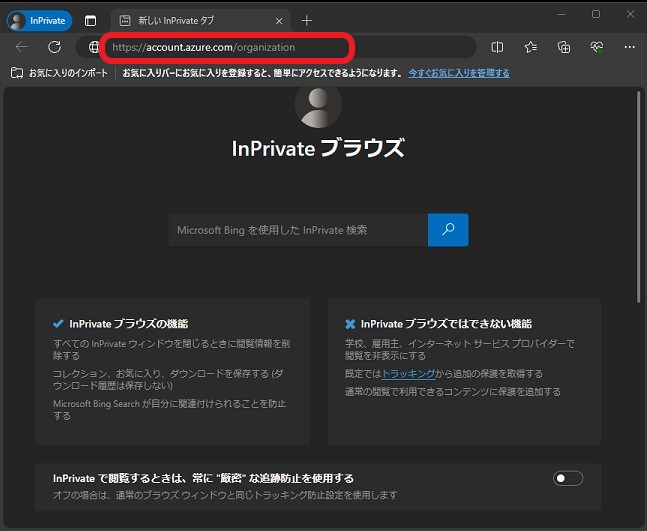The height and width of the screenshot is (531, 647).
Task: Open the tab actions menu icon
Action: pyautogui.click(x=90, y=21)
